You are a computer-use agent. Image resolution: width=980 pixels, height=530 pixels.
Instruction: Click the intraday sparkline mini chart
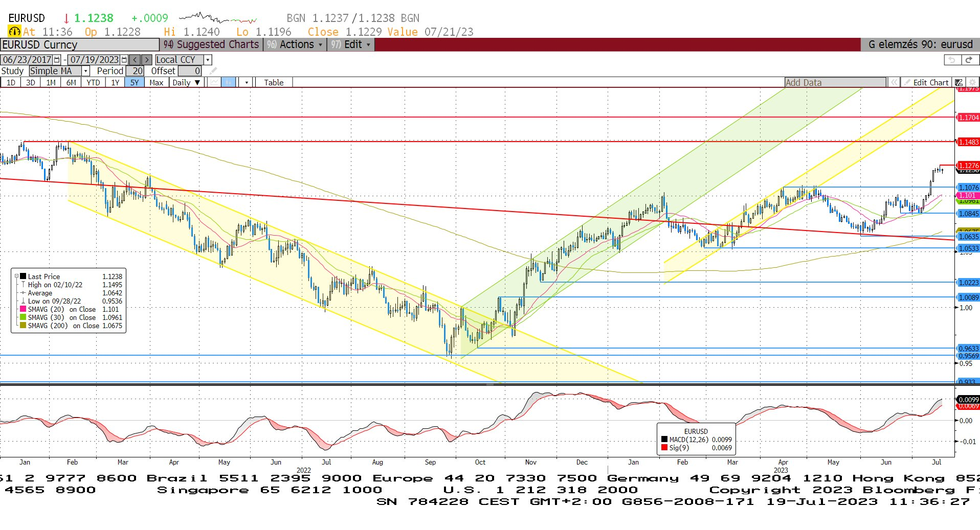218,18
